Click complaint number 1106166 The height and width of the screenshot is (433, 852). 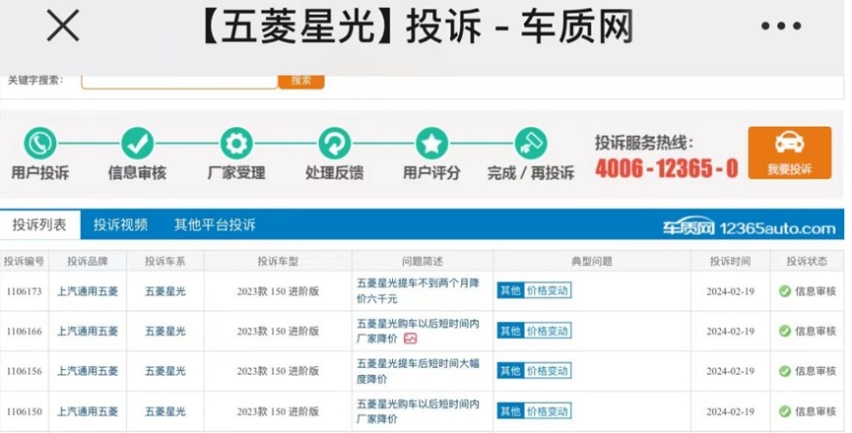pos(24,331)
